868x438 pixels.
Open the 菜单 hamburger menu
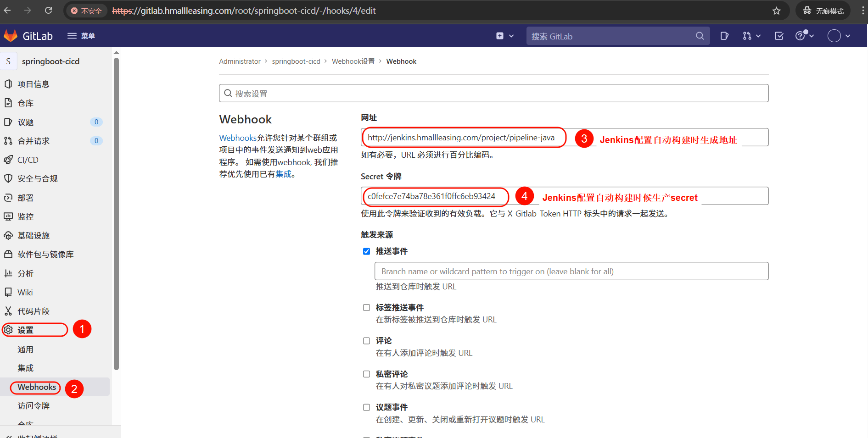coord(81,36)
